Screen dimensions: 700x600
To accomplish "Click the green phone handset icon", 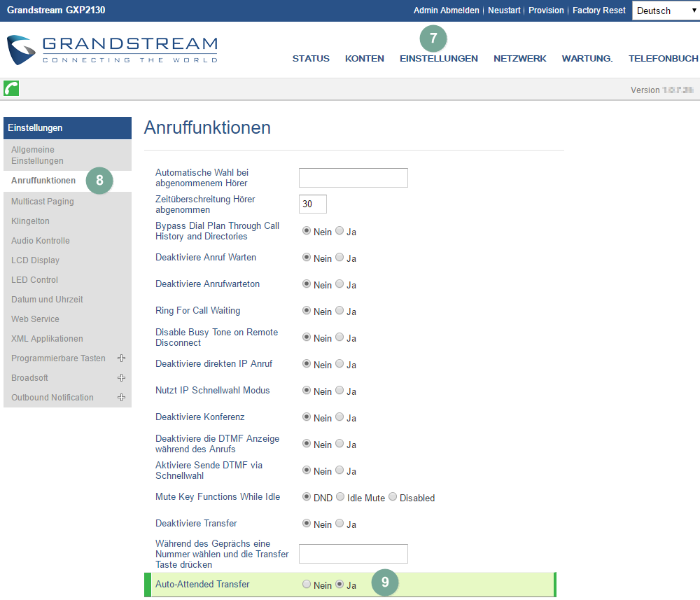I will coord(11,88).
